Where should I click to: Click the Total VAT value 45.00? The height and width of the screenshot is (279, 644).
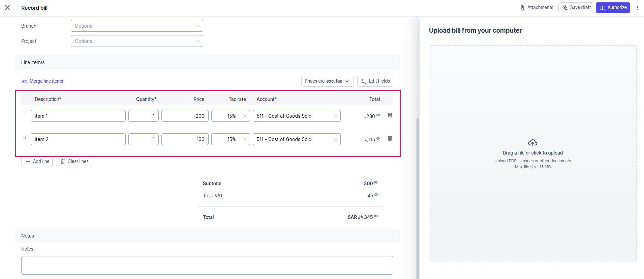tap(372, 195)
